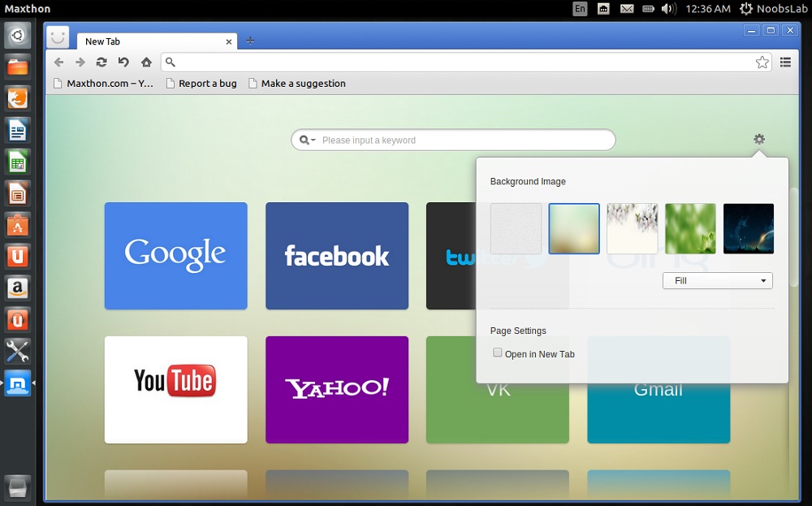Open Amazon from the launcher
812x506 pixels.
[x=18, y=288]
